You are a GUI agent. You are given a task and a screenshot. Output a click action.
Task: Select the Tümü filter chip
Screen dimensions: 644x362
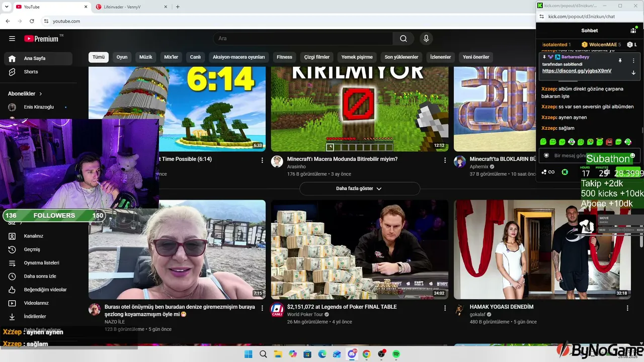(x=99, y=57)
